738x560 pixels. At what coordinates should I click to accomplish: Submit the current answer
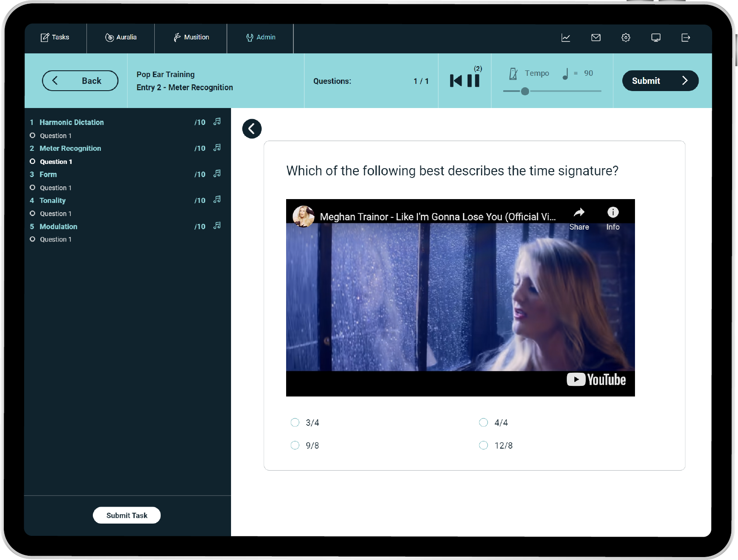[660, 80]
